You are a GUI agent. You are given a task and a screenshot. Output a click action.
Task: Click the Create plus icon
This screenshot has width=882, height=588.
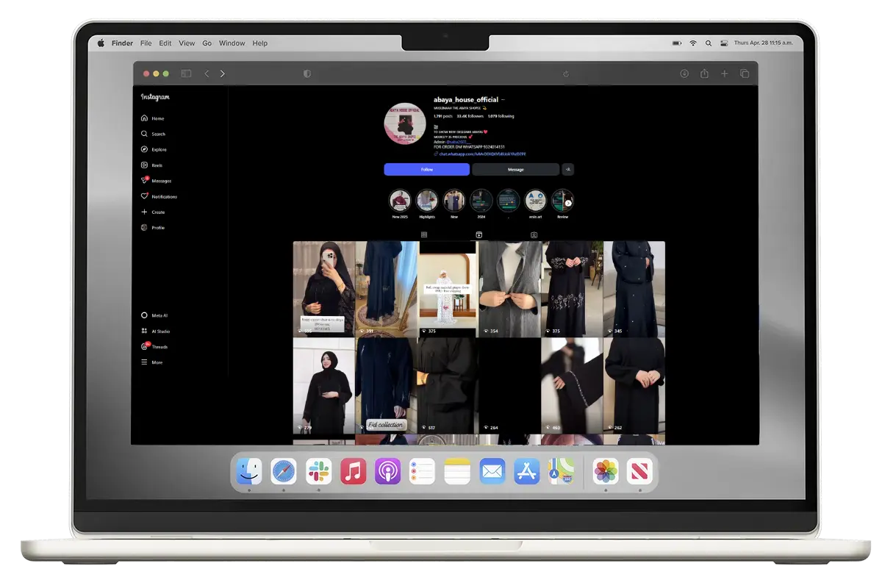[x=144, y=212]
